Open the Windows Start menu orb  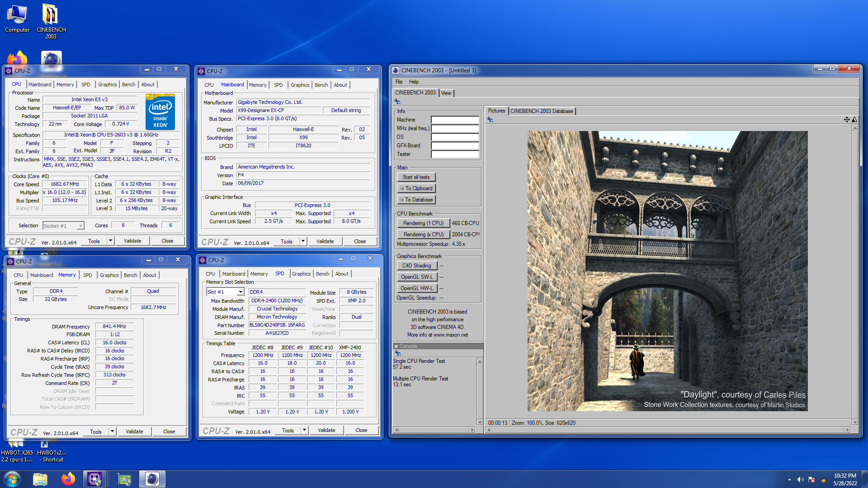tap(12, 479)
